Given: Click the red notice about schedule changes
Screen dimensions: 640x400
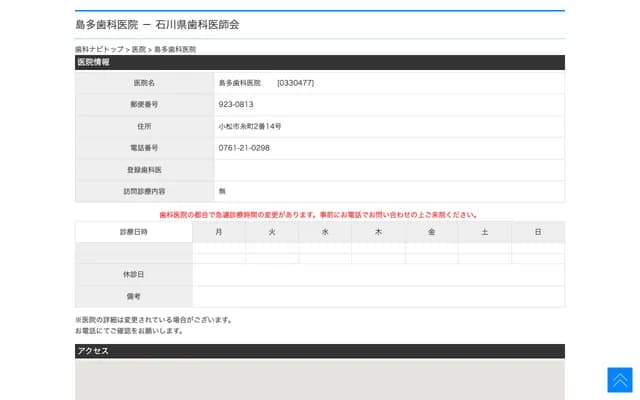Looking at the screenshot, I should coord(319,215).
